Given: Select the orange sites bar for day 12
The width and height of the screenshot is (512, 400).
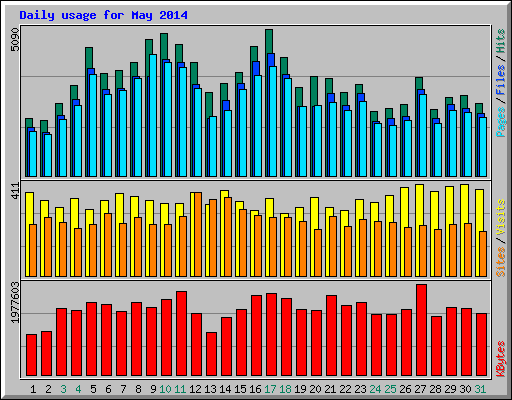Looking at the screenshot, I should click(198, 234).
